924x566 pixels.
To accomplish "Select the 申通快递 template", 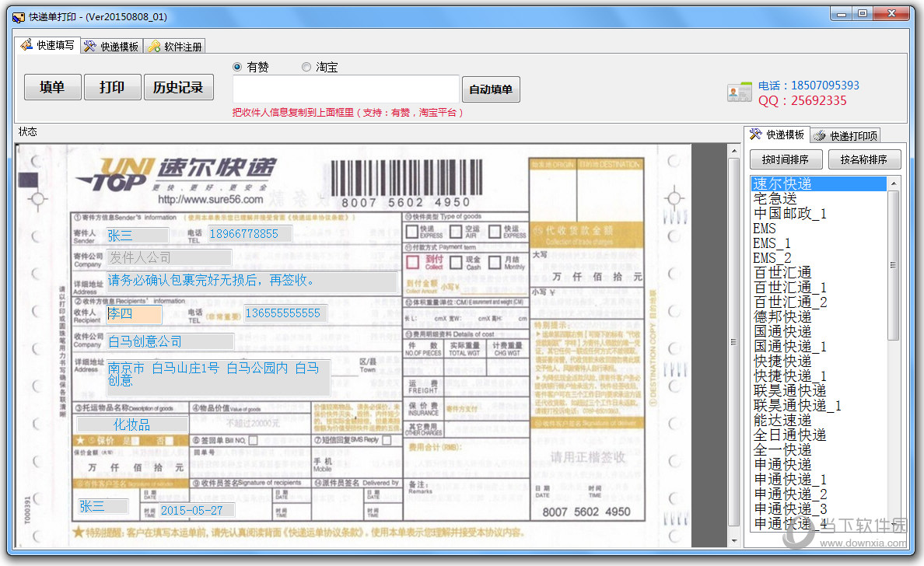I will pos(818,464).
